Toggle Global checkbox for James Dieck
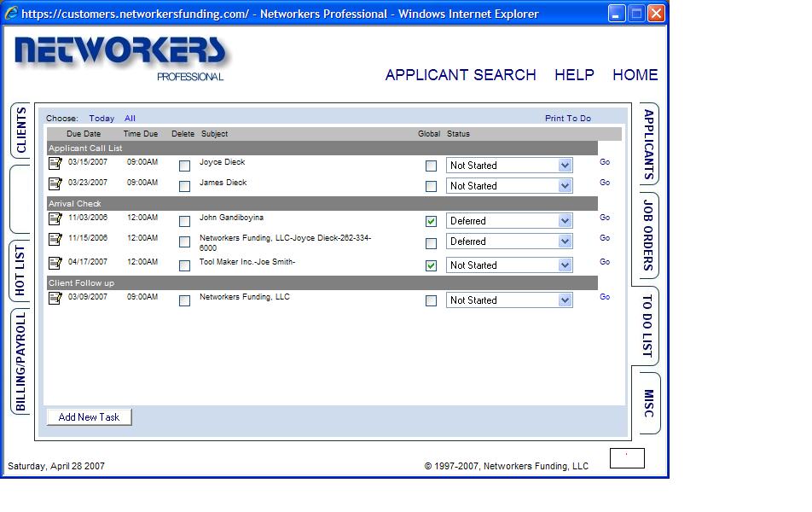This screenshot has height=512, width=812. pos(431,187)
